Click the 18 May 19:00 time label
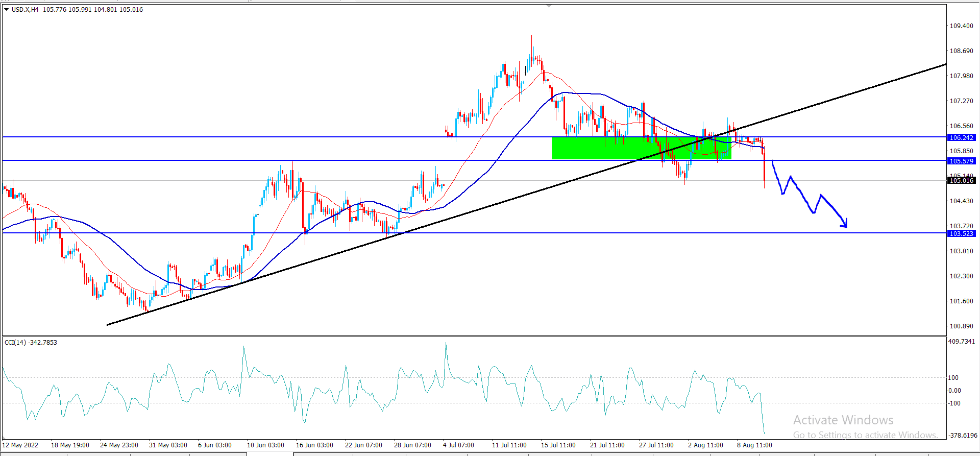 70,445
